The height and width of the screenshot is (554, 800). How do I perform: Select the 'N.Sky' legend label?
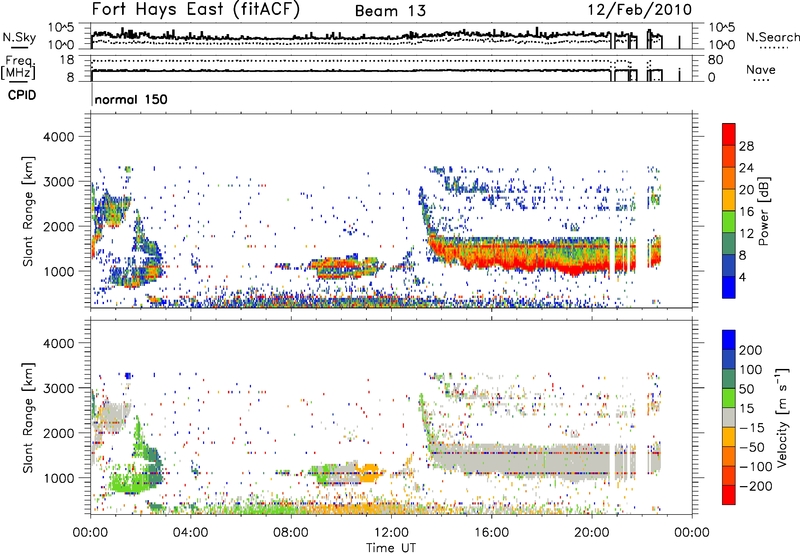click(19, 38)
